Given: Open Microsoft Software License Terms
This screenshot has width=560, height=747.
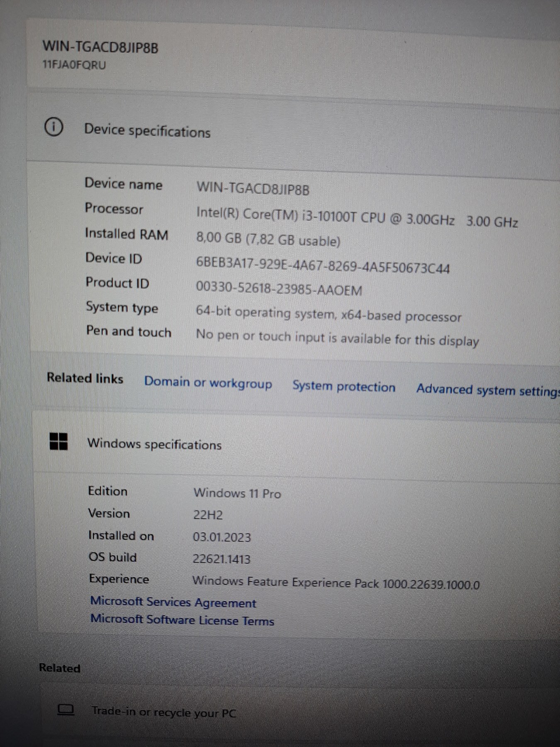Looking at the screenshot, I should [x=182, y=620].
